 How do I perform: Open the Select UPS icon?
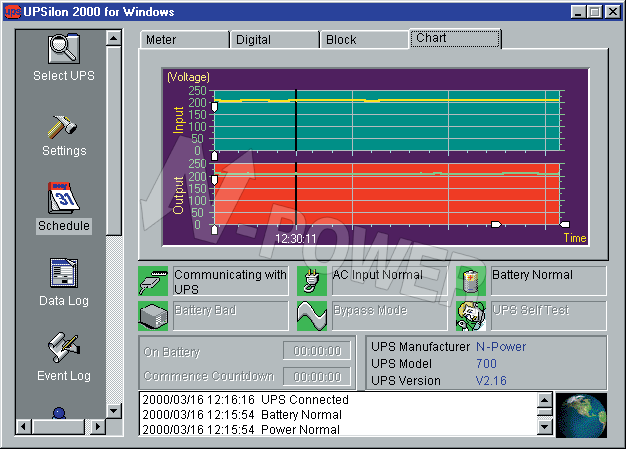[63, 50]
